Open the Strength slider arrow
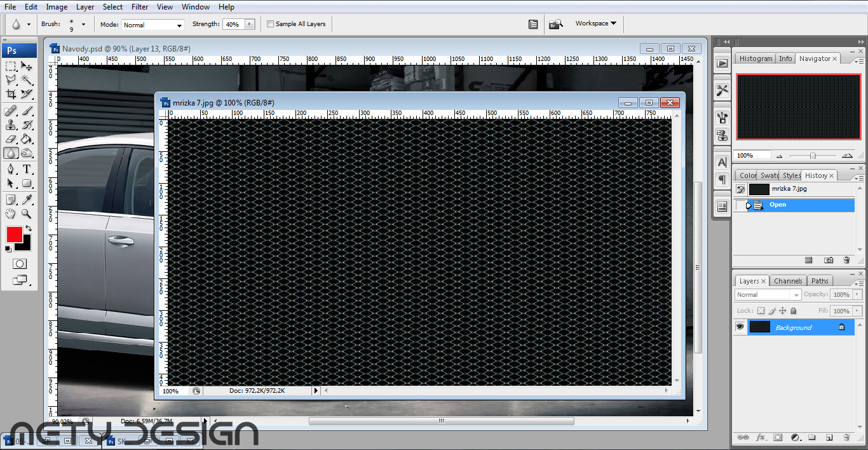868x450 pixels. 249,24
